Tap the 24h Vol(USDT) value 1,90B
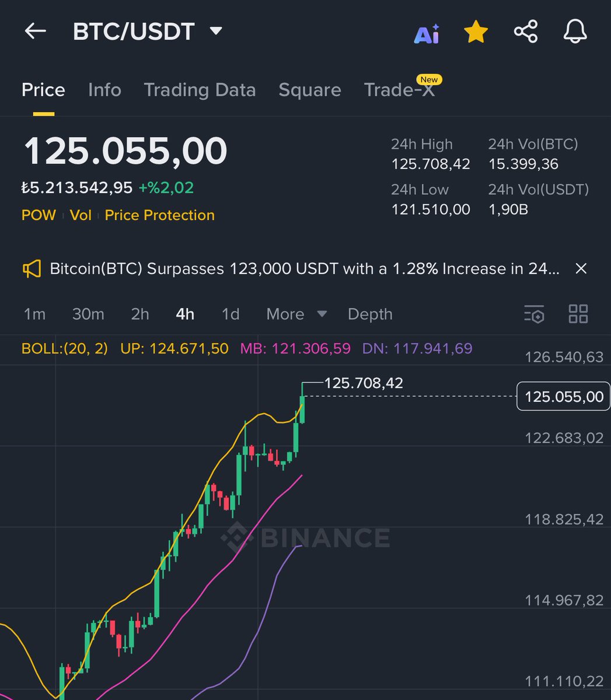This screenshot has width=611, height=700. pos(508,209)
